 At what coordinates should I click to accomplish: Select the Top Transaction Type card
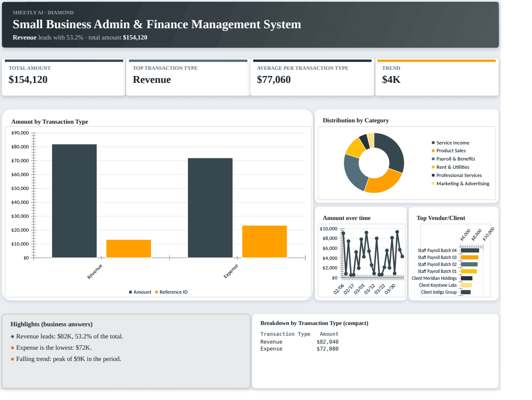[188, 77]
